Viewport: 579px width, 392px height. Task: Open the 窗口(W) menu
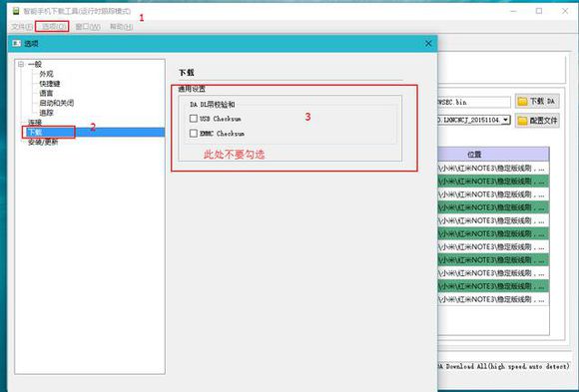click(x=88, y=27)
